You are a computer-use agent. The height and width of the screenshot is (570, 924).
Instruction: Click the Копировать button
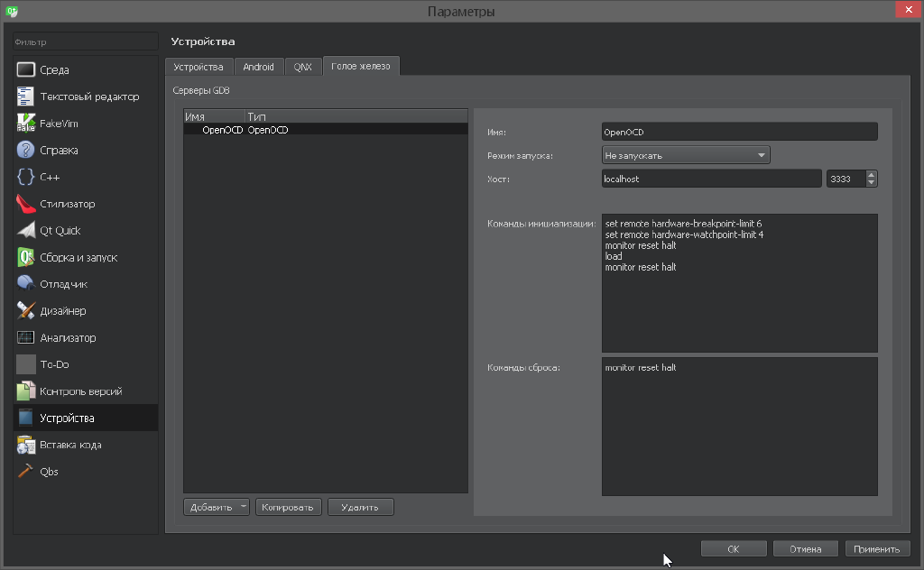pos(288,507)
